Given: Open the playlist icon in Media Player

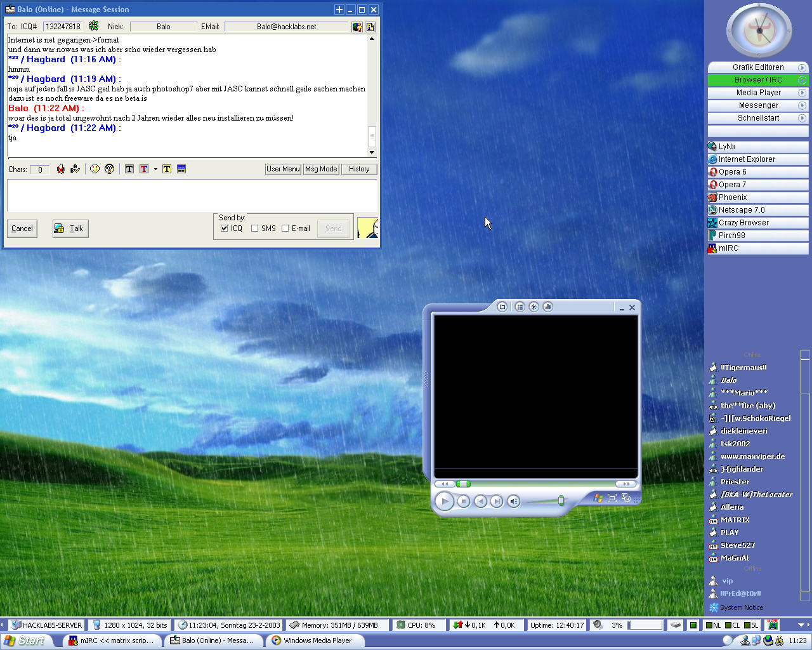Looking at the screenshot, I should click(x=520, y=307).
